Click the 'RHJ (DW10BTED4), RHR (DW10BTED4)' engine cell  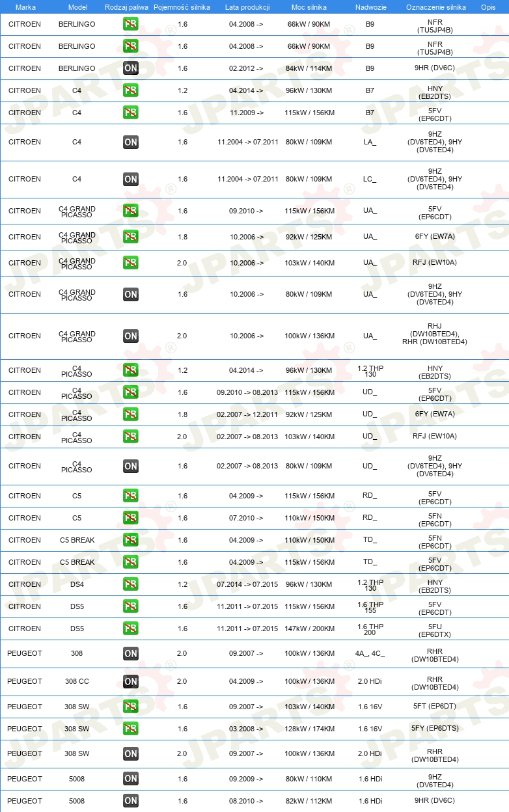pos(435,336)
